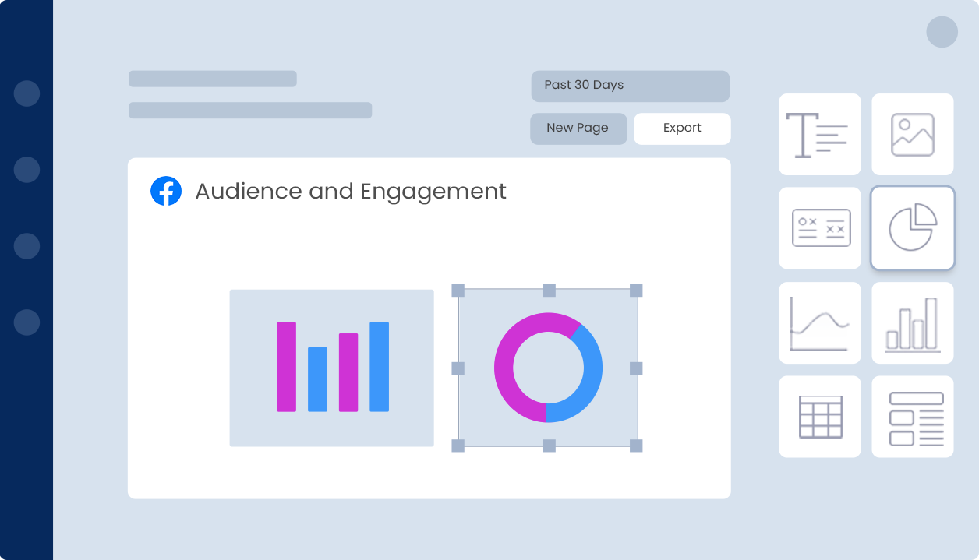Choose the pie chart widget in the palette
Viewport: 979px width, 560px height.
(x=913, y=228)
